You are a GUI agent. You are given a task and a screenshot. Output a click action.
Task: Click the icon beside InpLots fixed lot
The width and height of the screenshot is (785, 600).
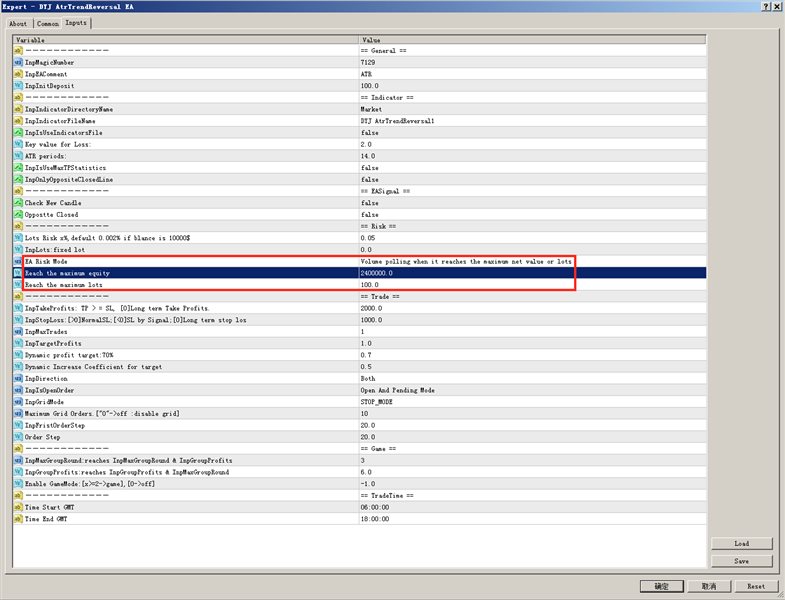pos(18,249)
